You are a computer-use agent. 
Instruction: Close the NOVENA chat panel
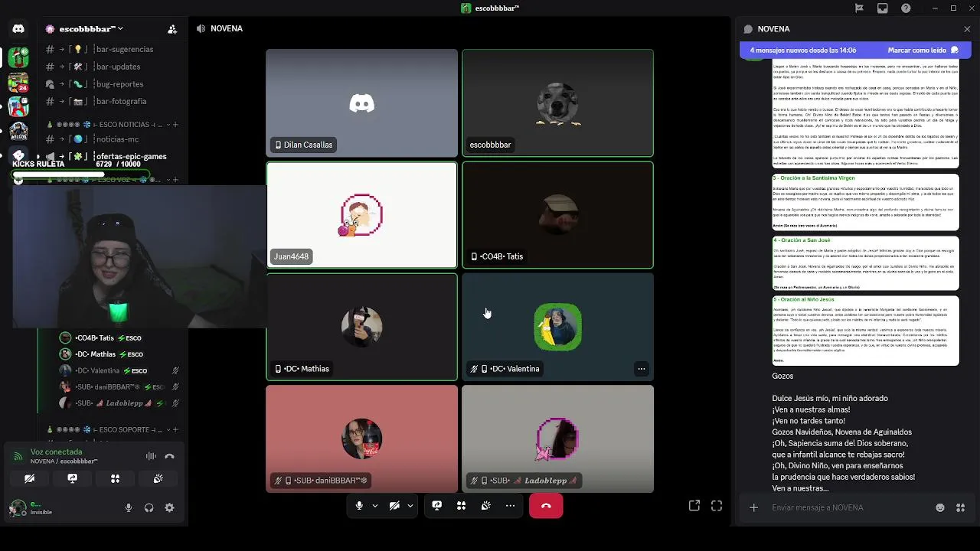click(x=967, y=29)
